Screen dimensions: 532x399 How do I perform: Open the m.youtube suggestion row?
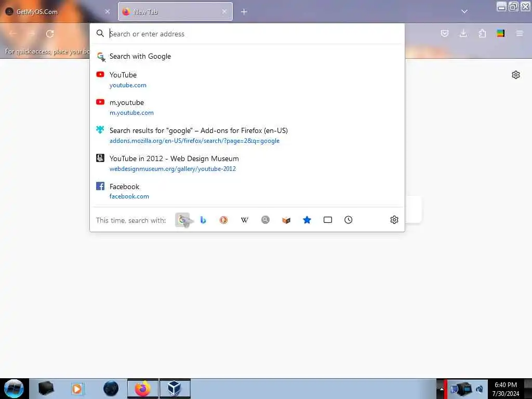pyautogui.click(x=247, y=107)
